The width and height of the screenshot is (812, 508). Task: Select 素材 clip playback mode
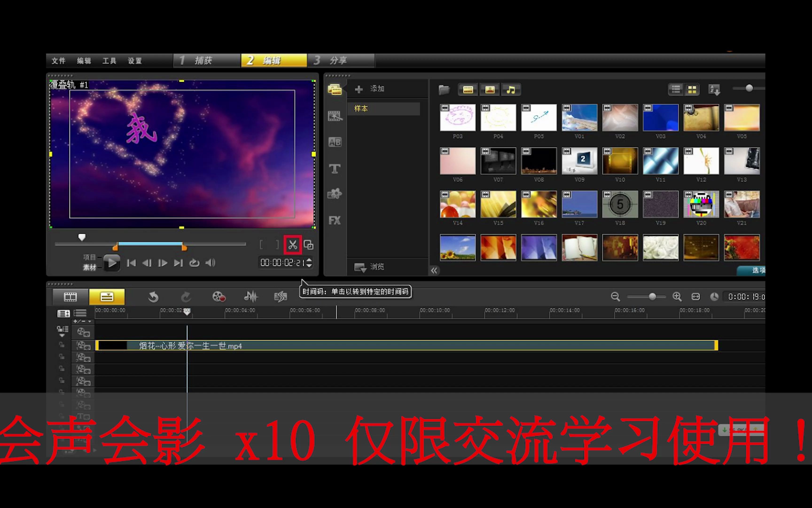89,267
